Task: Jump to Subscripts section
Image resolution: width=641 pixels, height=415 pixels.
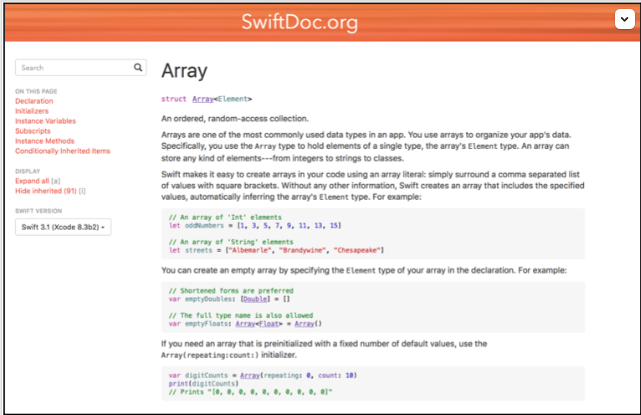Action: pos(33,131)
